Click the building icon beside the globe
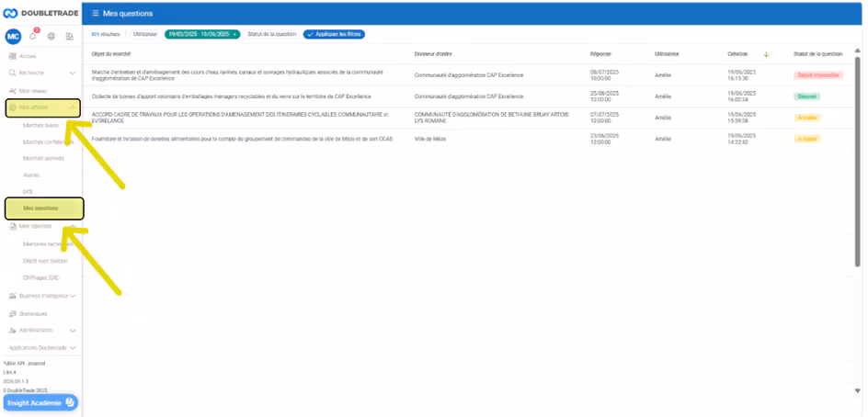This screenshot has height=417, width=868. point(69,36)
